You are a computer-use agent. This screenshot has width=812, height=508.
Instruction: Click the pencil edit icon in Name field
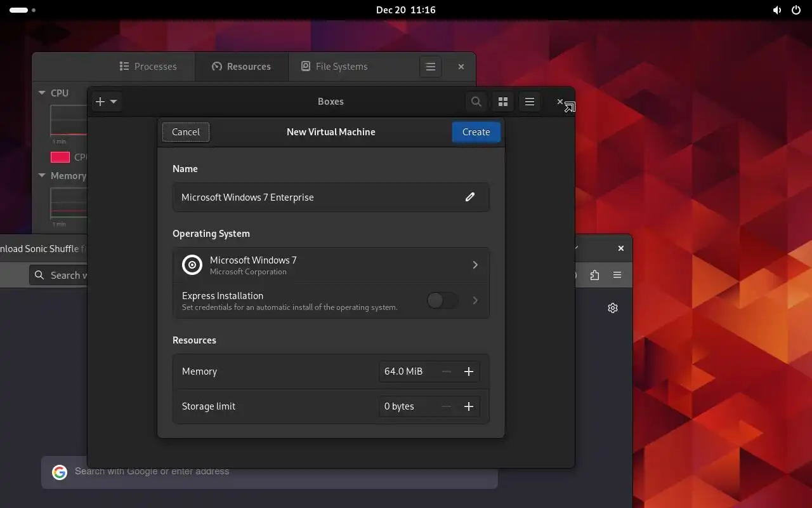470,197
